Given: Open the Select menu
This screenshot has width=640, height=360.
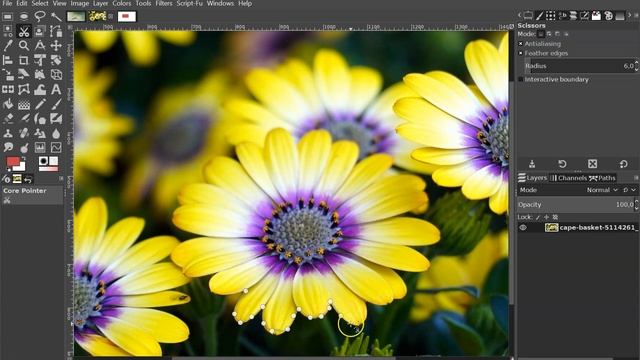Looking at the screenshot, I should (x=40, y=4).
